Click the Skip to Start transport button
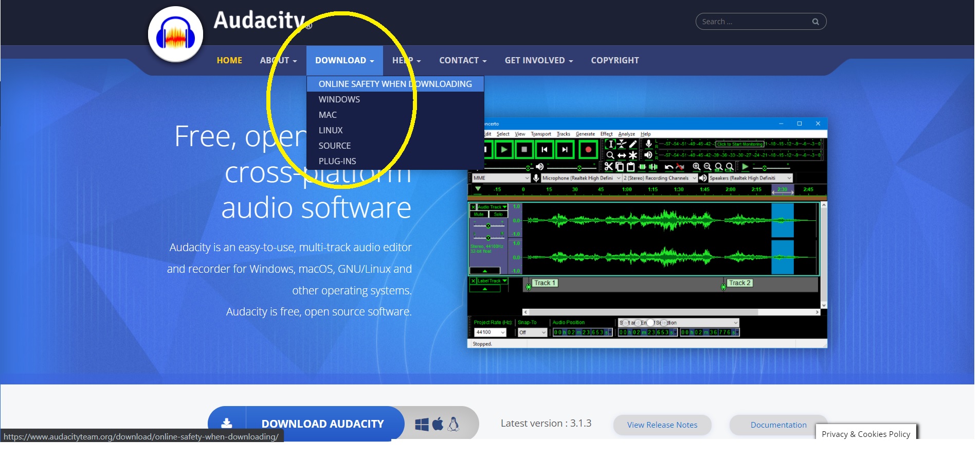 pos(545,150)
